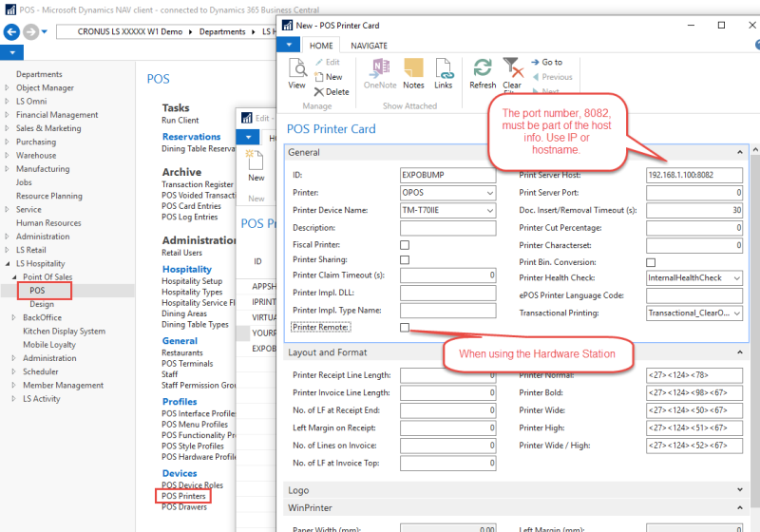The height and width of the screenshot is (532, 760).
Task: Click the Print Server Host field
Action: pyautogui.click(x=694, y=176)
